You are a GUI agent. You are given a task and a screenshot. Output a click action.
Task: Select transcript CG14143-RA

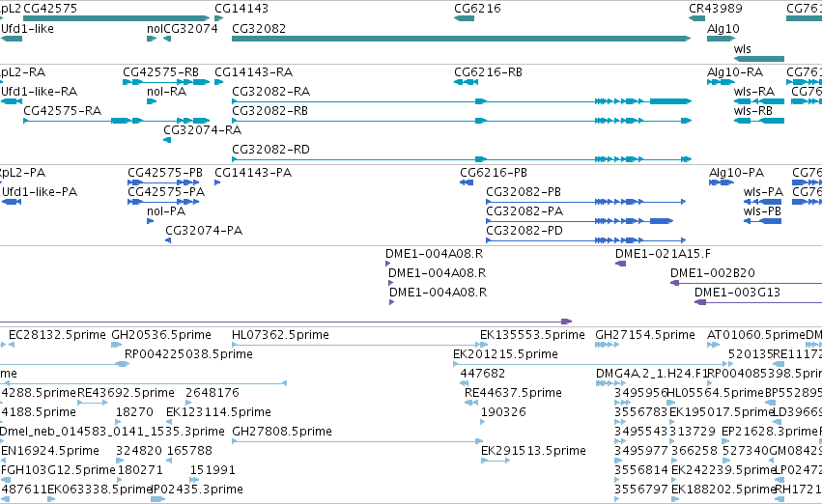coord(253,71)
